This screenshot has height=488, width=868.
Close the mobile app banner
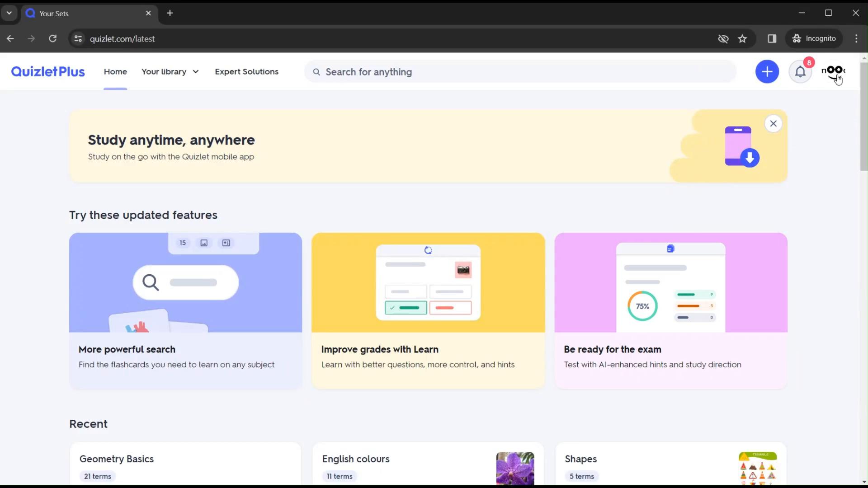(774, 123)
